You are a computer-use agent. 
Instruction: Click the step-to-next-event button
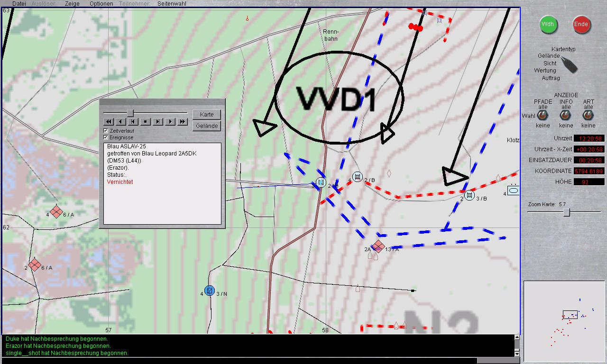tap(158, 122)
